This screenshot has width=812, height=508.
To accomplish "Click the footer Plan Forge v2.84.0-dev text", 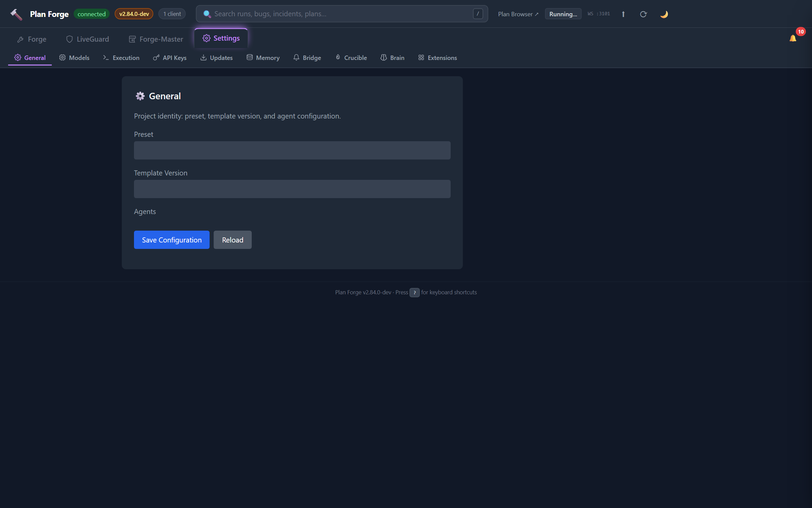I will [x=363, y=292].
